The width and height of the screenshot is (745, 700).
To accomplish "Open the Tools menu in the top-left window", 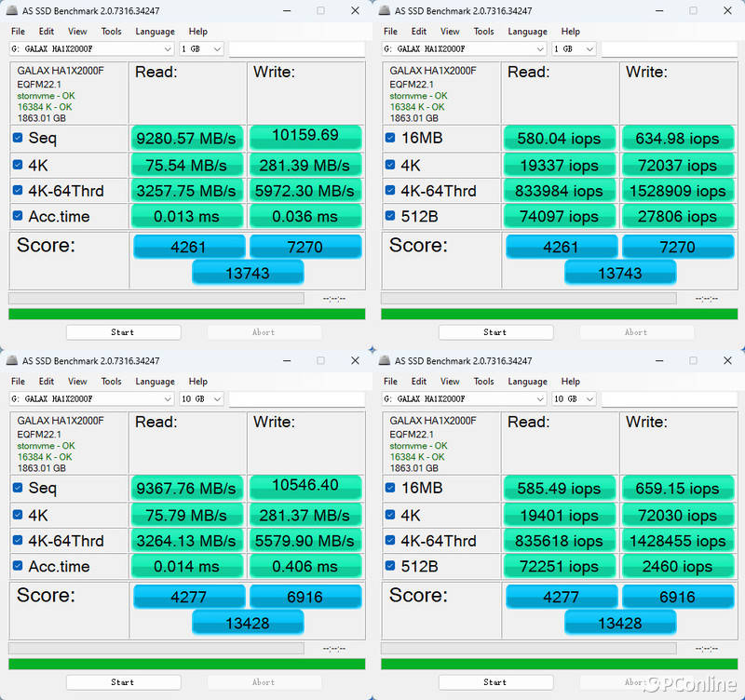I will pyautogui.click(x=111, y=31).
